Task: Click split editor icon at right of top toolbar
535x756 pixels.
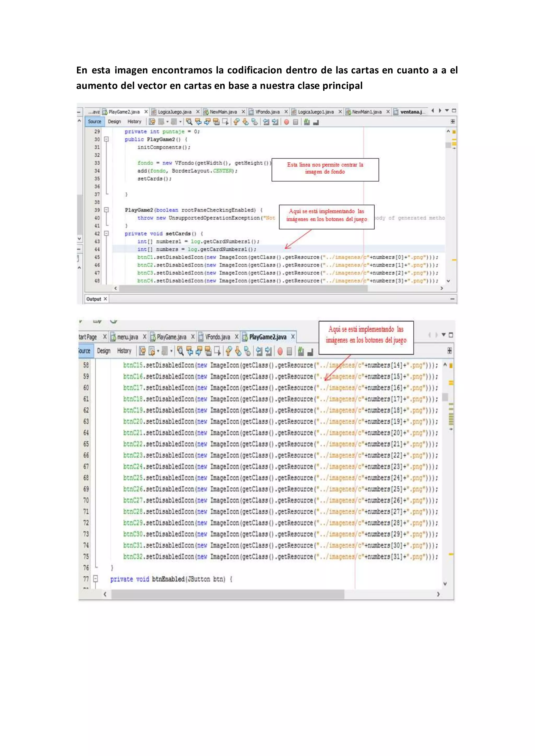Action: (453, 121)
